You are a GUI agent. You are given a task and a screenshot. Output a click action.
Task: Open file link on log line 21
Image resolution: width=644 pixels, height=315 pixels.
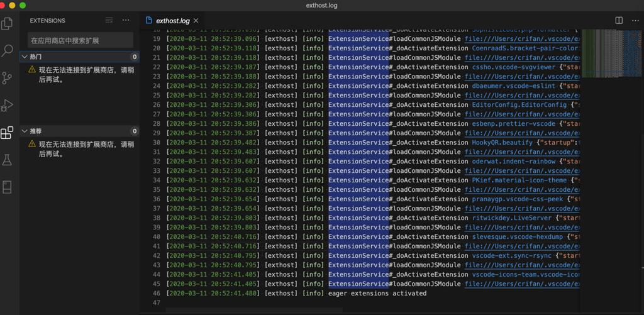(522, 57)
